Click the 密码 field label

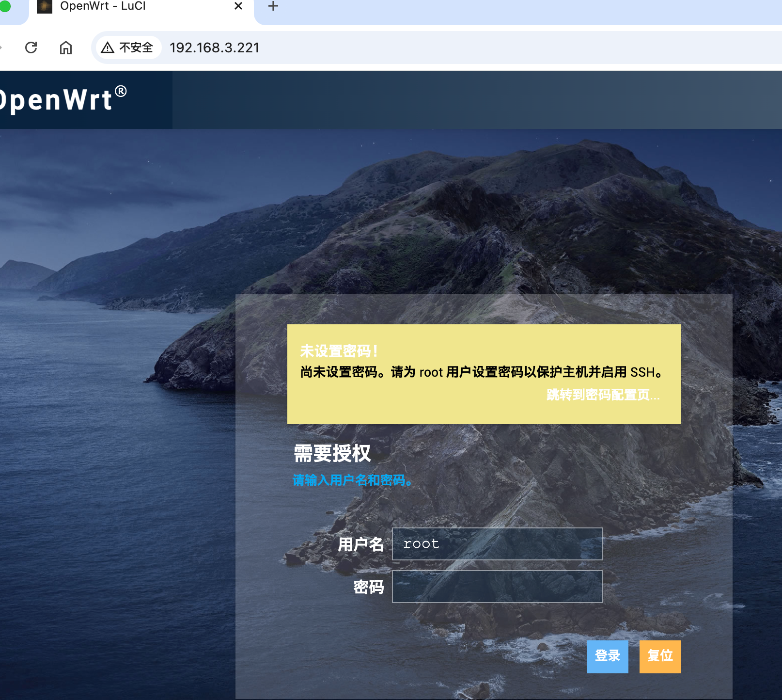click(368, 587)
